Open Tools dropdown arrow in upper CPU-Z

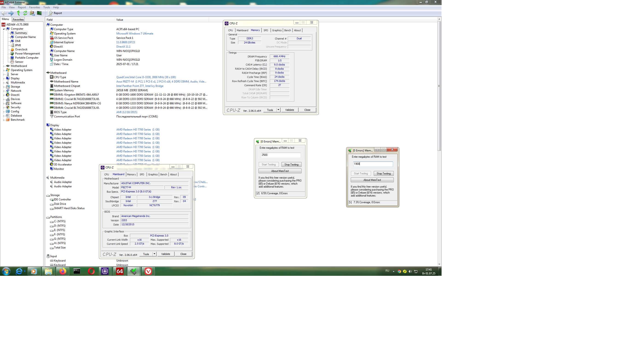pyautogui.click(x=278, y=110)
